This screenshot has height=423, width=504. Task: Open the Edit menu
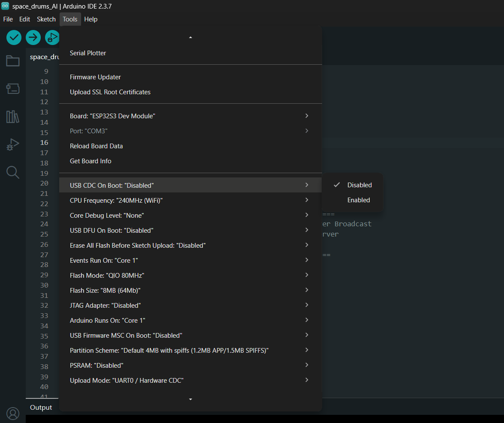click(25, 19)
